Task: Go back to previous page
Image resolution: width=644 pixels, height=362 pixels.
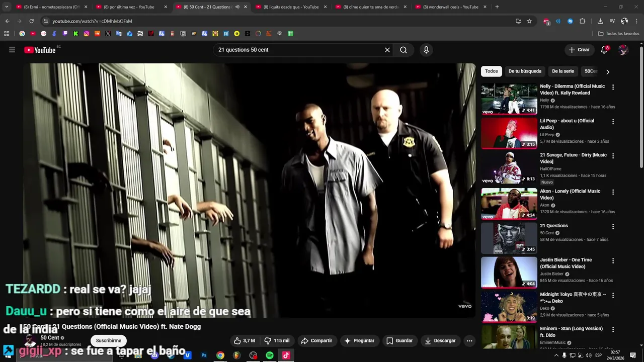Action: (7, 21)
